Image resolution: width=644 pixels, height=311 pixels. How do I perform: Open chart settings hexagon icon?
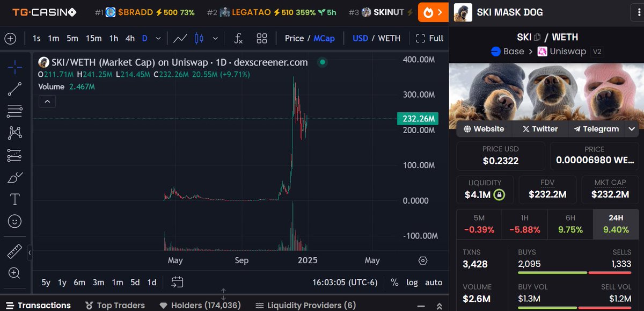(423, 261)
